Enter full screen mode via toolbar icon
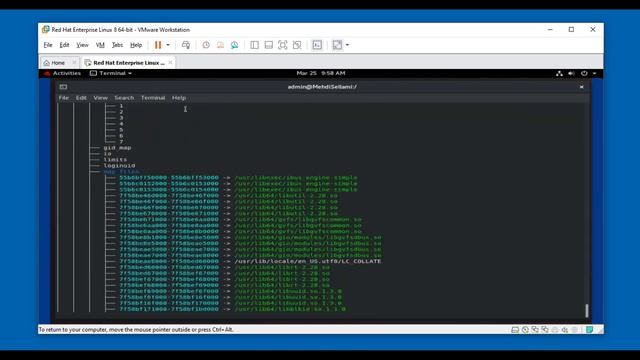Image resolution: width=640 pixels, height=360 pixels. (282, 45)
